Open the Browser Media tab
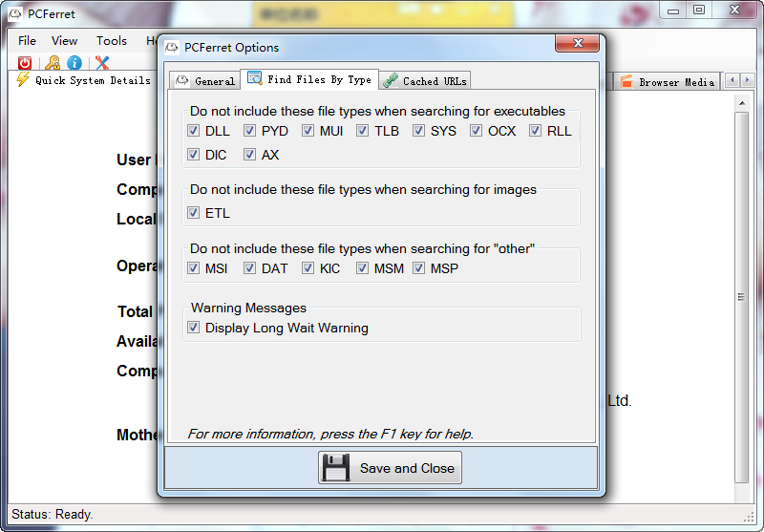The width and height of the screenshot is (764, 532). [667, 82]
